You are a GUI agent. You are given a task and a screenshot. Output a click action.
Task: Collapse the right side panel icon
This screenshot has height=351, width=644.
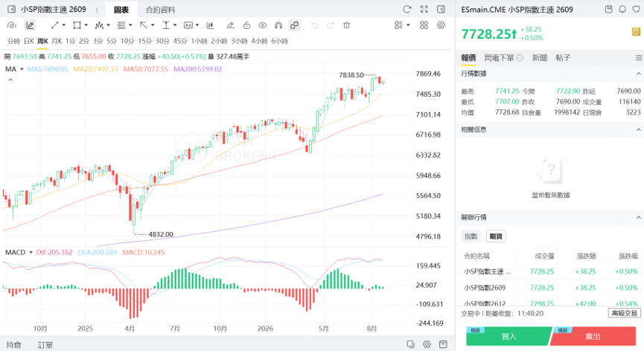tap(441, 9)
